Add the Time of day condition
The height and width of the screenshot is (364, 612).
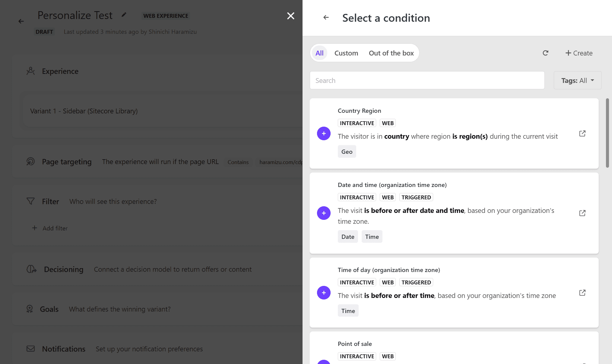324,293
